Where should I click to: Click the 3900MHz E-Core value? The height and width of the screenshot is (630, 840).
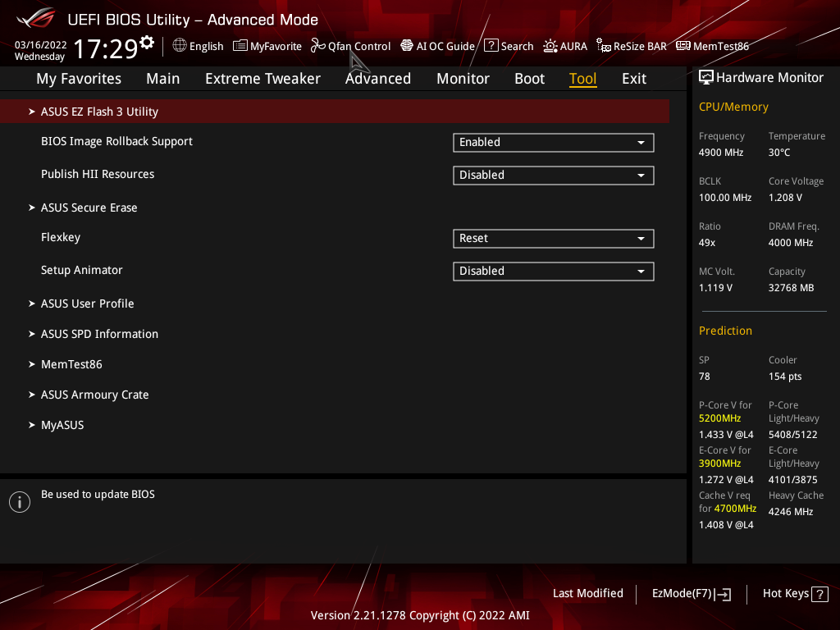[720, 463]
